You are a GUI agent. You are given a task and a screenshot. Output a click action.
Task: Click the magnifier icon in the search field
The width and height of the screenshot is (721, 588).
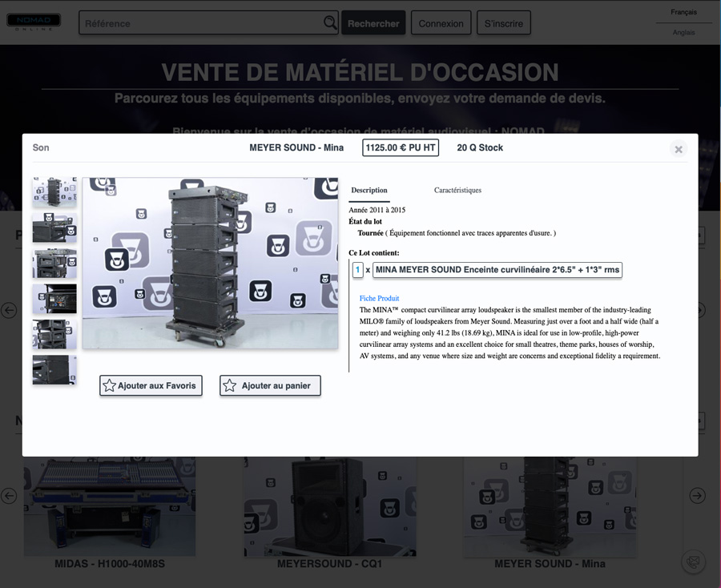point(330,22)
